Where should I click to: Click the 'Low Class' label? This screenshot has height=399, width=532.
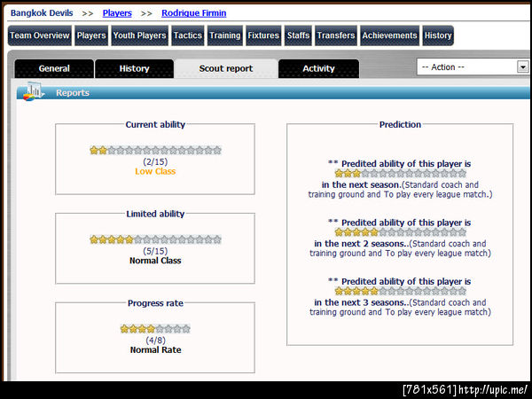coord(155,171)
